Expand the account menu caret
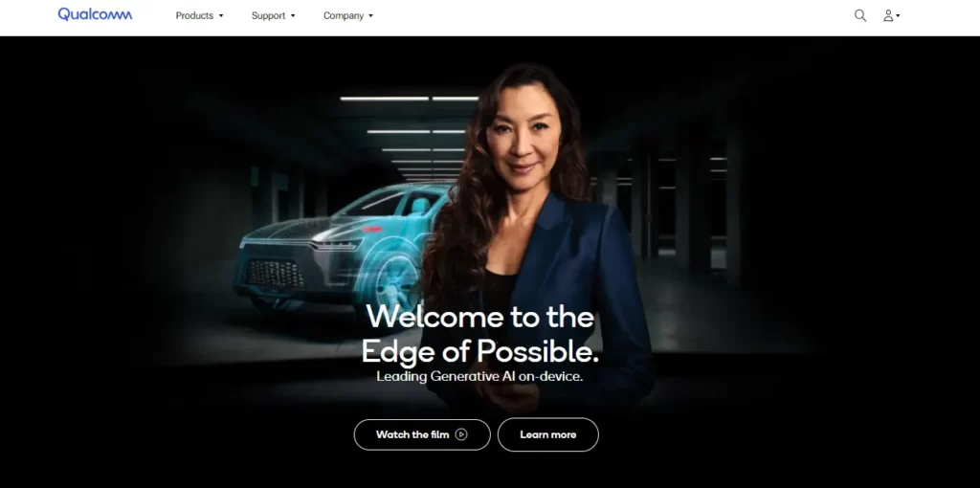Screen dimensions: 980x488 coord(898,15)
